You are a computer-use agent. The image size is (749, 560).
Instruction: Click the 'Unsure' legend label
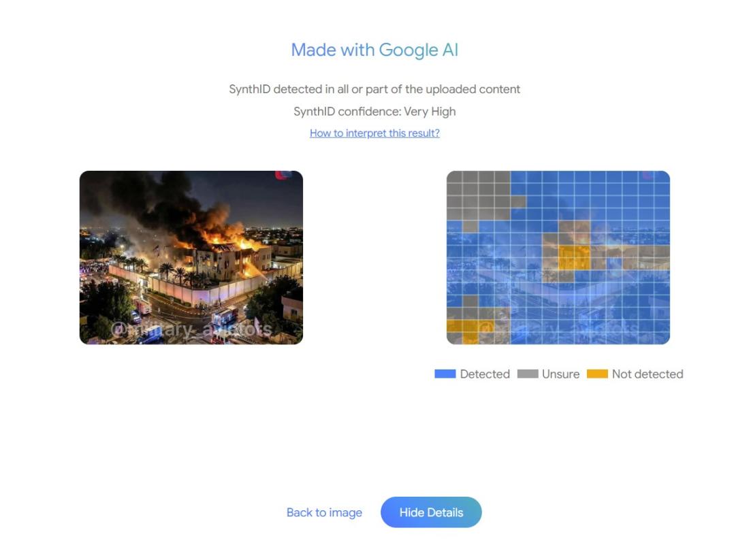tap(560, 374)
